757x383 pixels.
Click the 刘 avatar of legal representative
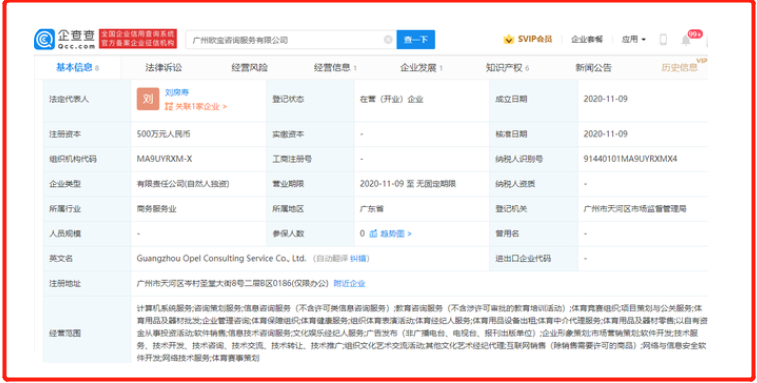point(148,99)
